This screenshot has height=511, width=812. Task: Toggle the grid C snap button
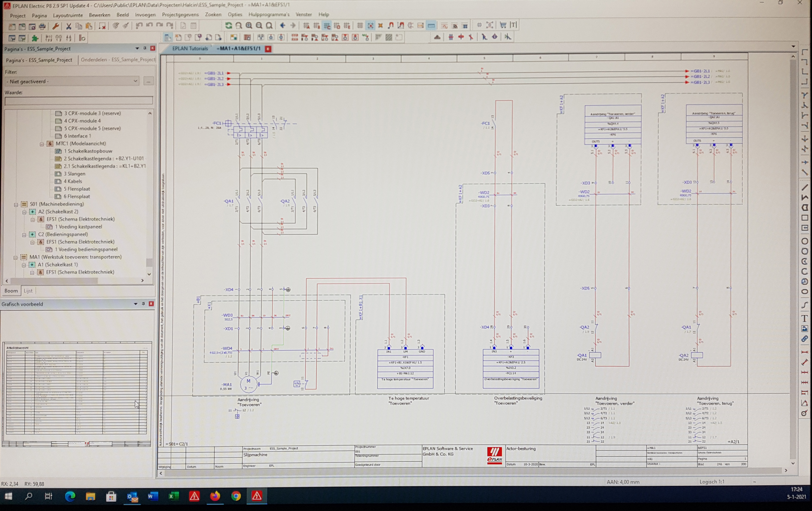click(327, 25)
